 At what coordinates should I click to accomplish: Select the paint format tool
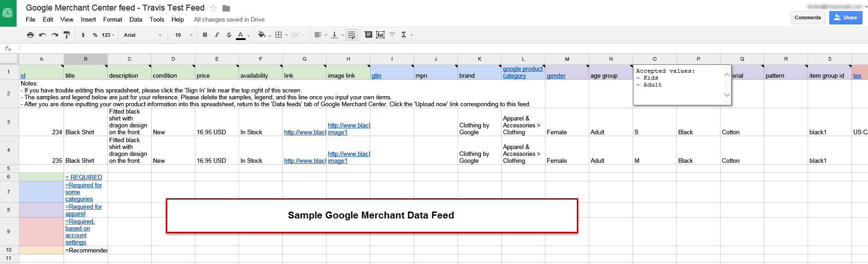[67, 35]
